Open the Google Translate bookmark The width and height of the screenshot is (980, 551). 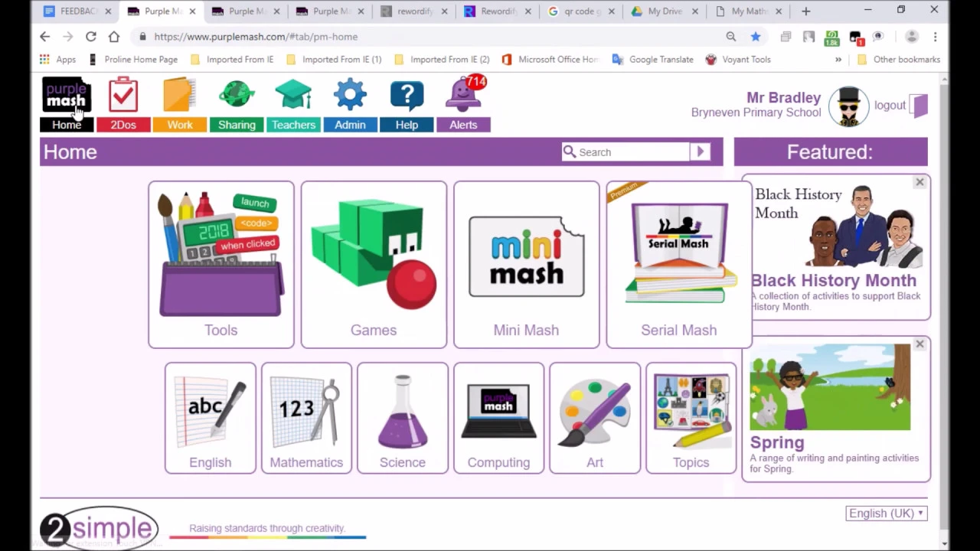click(x=652, y=59)
